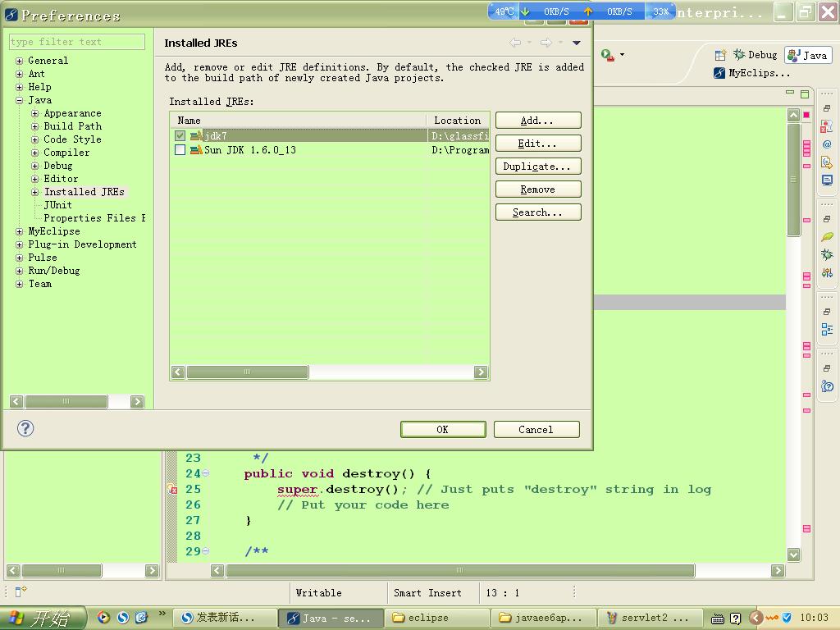Click the error marker on line 25
The image size is (840, 630).
click(x=172, y=489)
